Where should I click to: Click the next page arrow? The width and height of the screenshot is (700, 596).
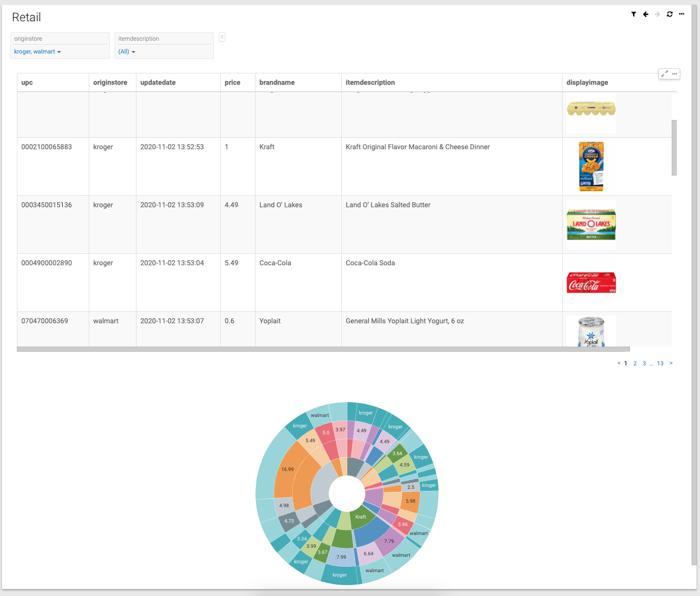pyautogui.click(x=671, y=363)
